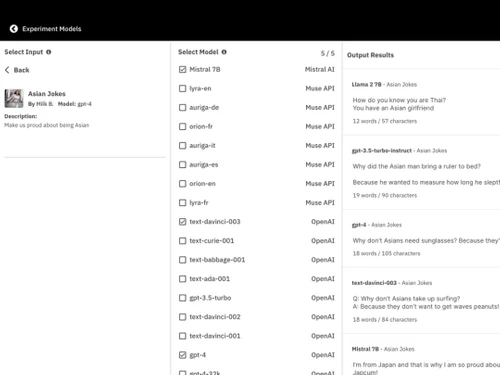
Task: Click the Mistral 7B result title
Action: 365,349
